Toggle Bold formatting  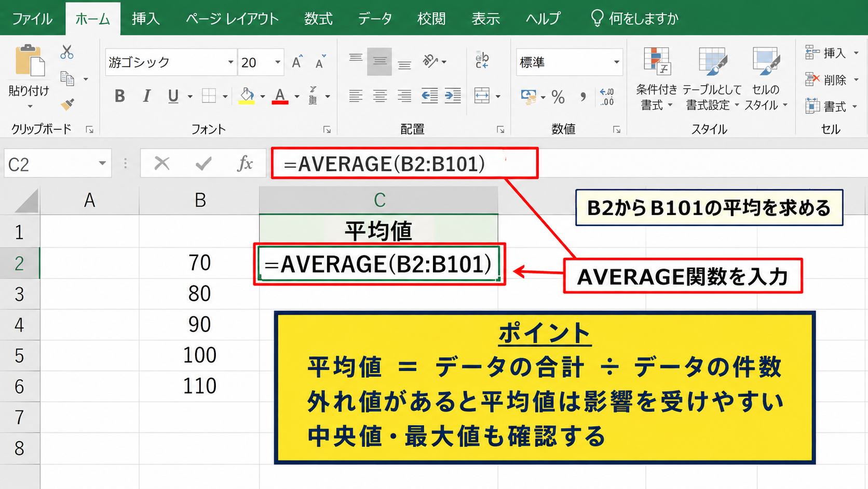pyautogui.click(x=120, y=96)
